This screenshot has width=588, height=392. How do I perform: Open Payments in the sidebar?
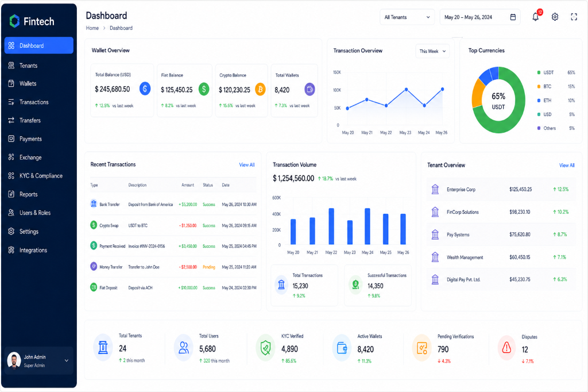(39, 139)
